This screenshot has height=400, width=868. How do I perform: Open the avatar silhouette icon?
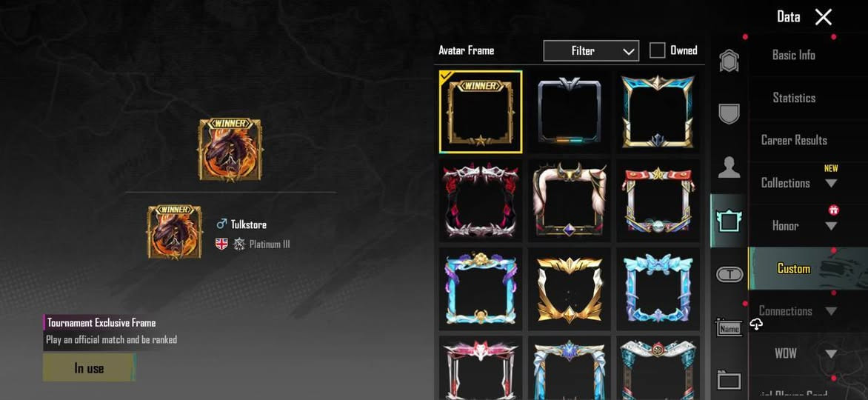click(x=729, y=167)
